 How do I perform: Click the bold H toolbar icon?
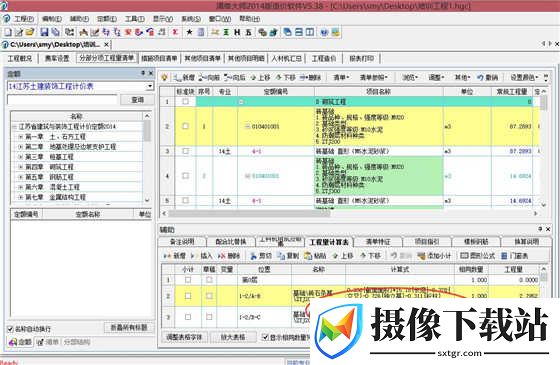[237, 32]
